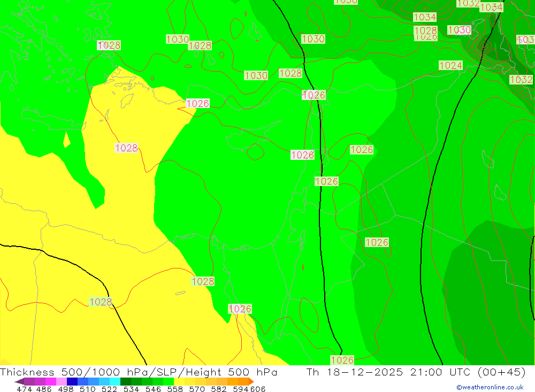Click the legend value 510

click(88, 389)
